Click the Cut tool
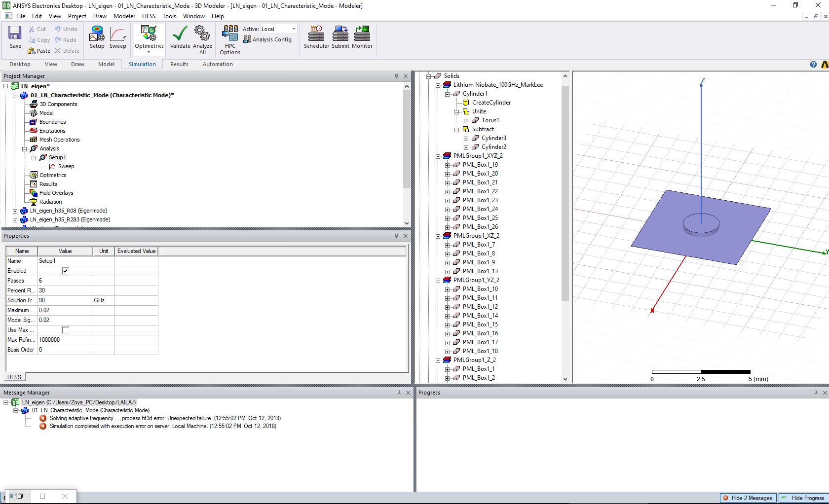829x504 pixels. [38, 29]
